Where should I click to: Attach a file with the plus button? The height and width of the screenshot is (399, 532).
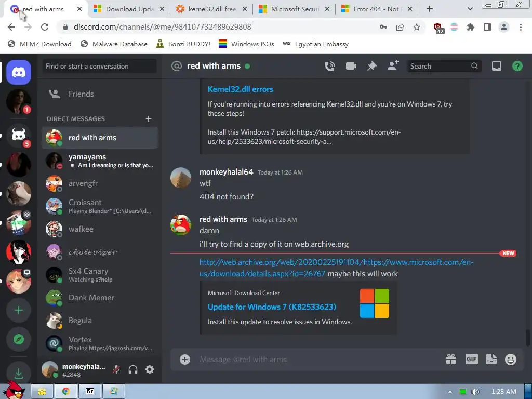pyautogui.click(x=185, y=360)
